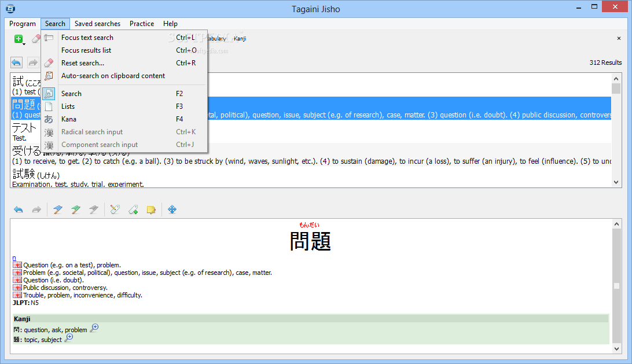Minimize the Tagaini Jisho window

click(579, 8)
